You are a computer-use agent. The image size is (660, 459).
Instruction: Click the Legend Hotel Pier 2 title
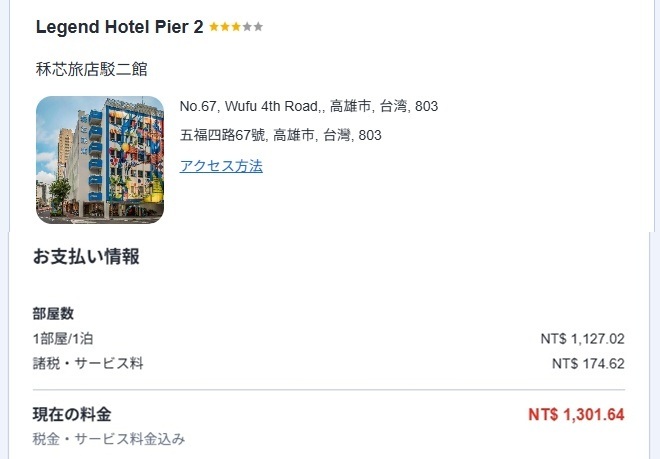[x=119, y=27]
